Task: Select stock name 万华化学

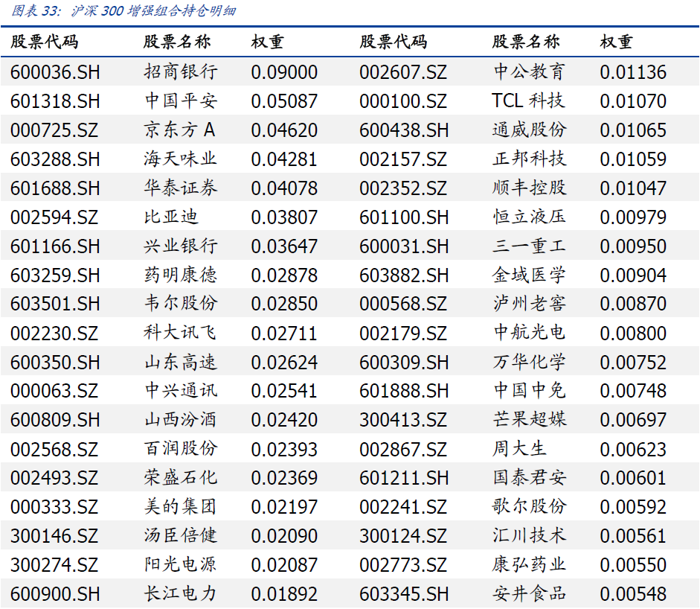Action: point(530,362)
